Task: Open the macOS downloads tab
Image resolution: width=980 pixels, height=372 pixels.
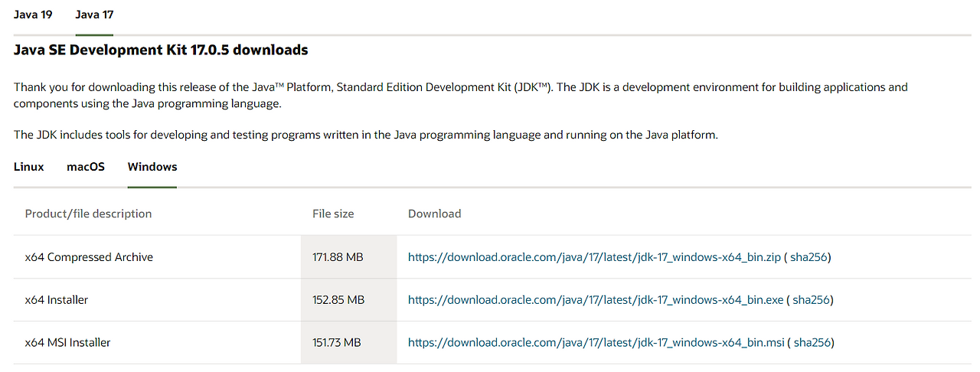Action: click(86, 167)
